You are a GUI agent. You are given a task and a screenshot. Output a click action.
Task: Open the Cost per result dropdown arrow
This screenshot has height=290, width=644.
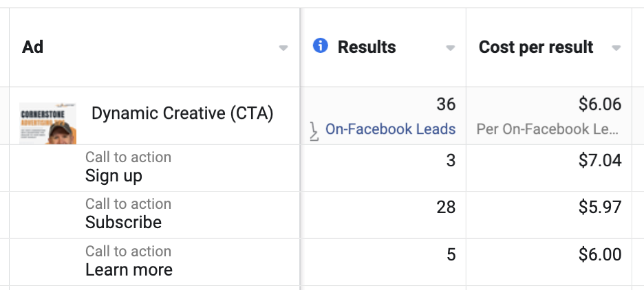[x=616, y=48]
